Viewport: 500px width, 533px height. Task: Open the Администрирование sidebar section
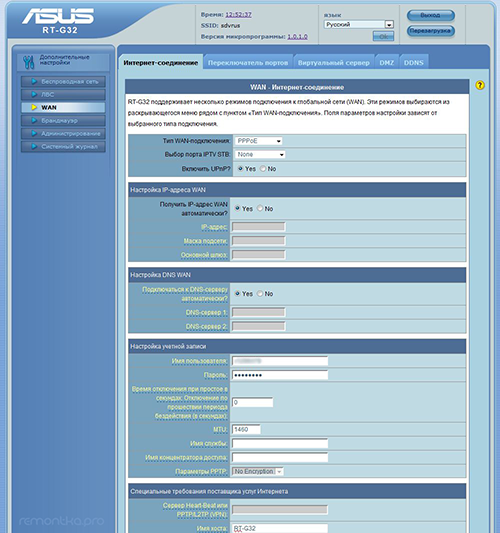pos(63,134)
